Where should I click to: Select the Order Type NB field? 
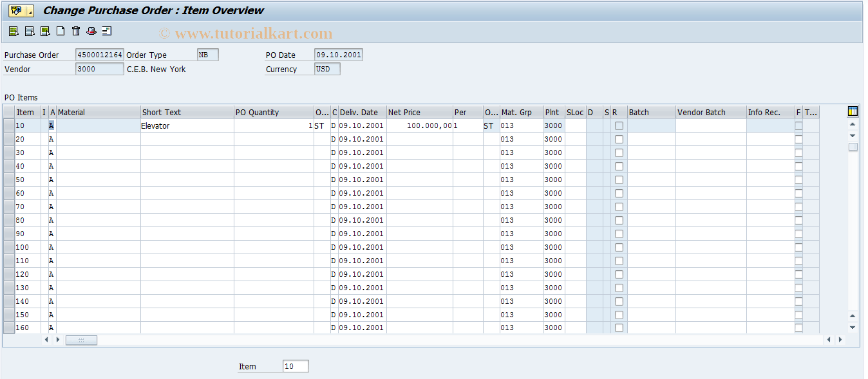click(207, 54)
